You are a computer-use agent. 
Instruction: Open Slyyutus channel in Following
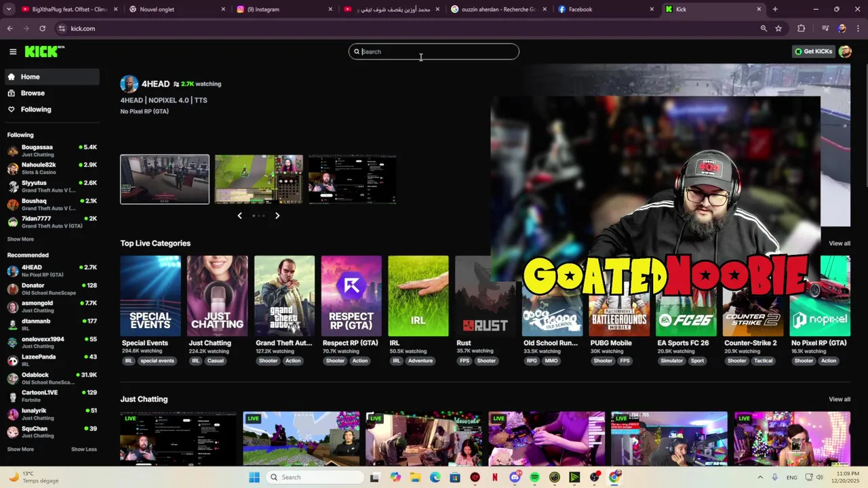[x=52, y=186]
